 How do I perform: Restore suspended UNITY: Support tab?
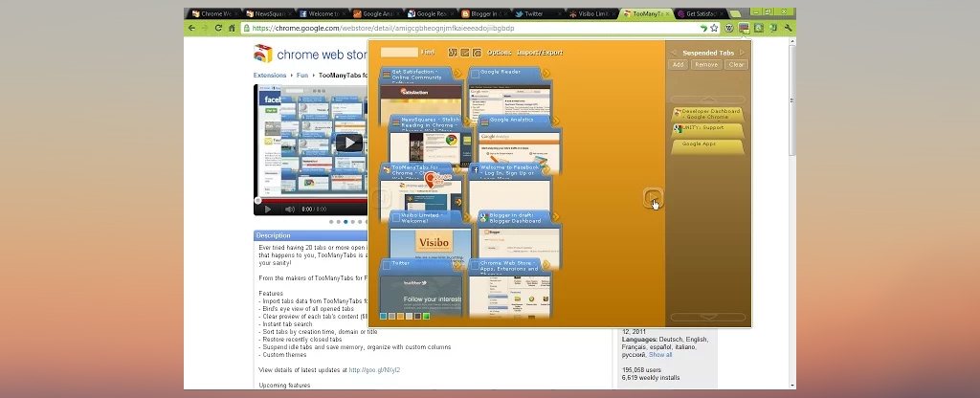click(x=707, y=129)
